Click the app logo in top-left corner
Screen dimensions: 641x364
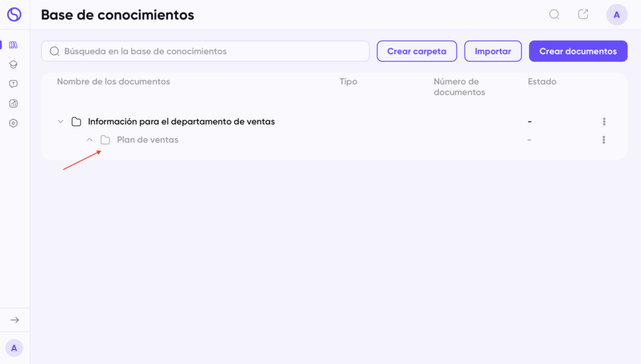click(x=14, y=14)
